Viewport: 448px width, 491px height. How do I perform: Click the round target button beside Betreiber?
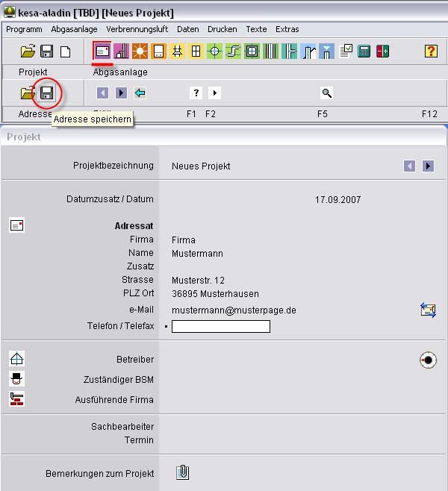pos(428,360)
